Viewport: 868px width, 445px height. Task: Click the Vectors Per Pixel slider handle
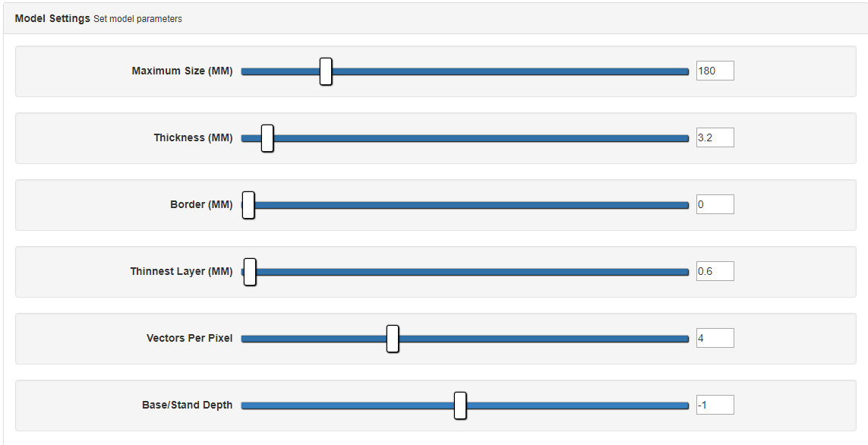click(393, 339)
